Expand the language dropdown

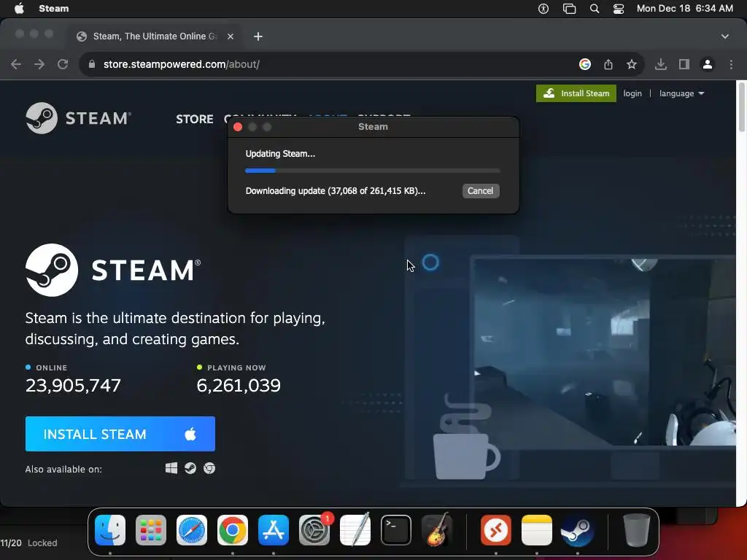(681, 93)
